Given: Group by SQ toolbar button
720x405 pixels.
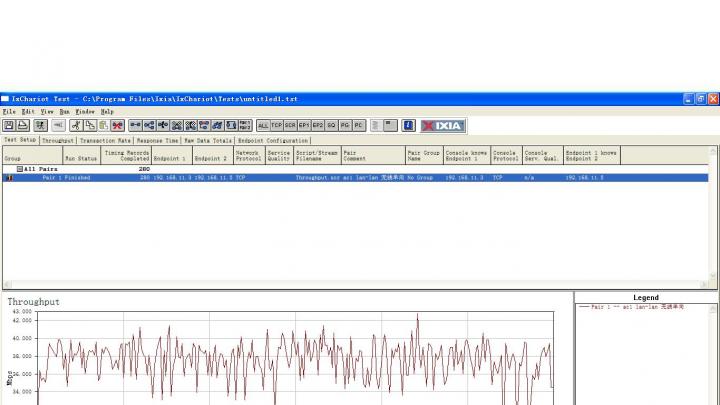Looking at the screenshot, I should (332, 125).
